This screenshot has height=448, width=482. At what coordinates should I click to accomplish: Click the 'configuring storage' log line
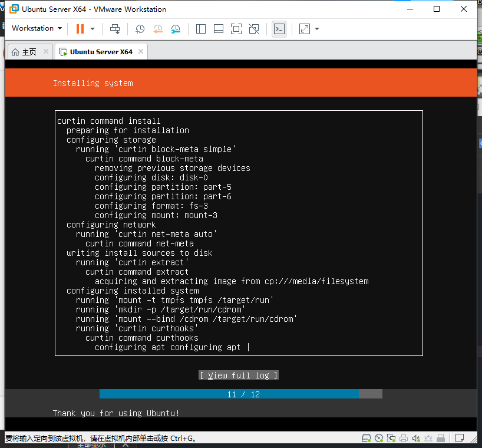point(111,140)
